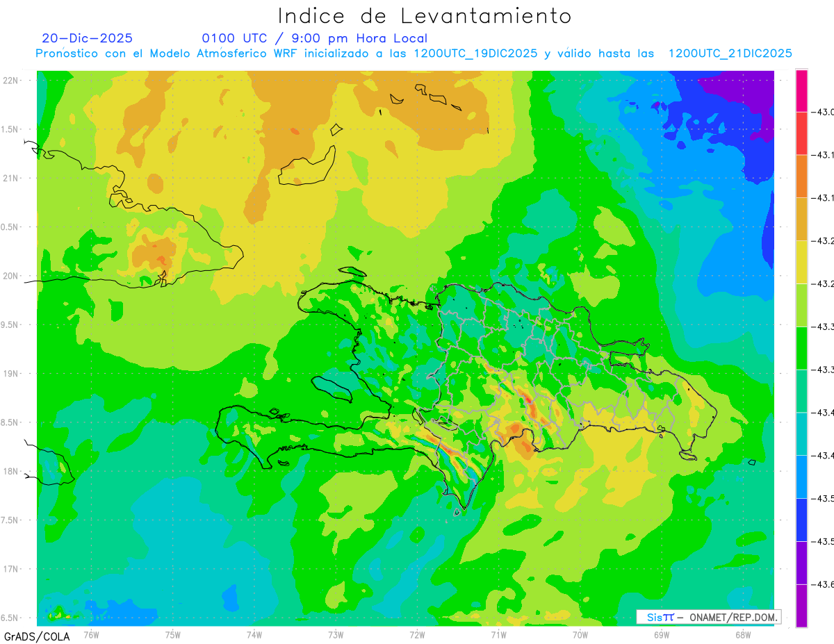The image size is (834, 644).
Task: Click the '74W' longitude label
Action: coord(254,634)
